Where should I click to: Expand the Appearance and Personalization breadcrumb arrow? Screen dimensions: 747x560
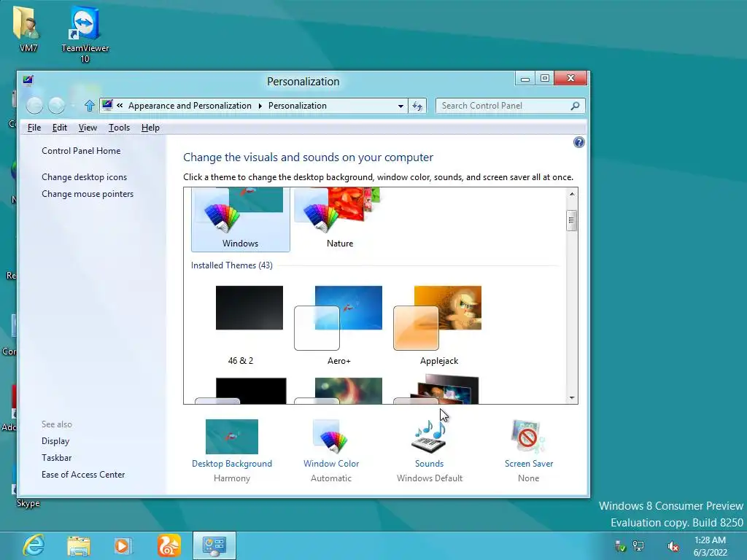(260, 106)
